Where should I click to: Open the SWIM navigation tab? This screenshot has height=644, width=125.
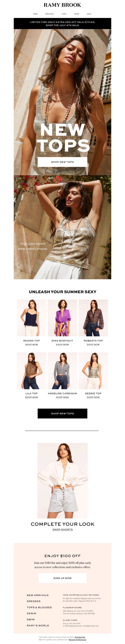pos(77,14)
